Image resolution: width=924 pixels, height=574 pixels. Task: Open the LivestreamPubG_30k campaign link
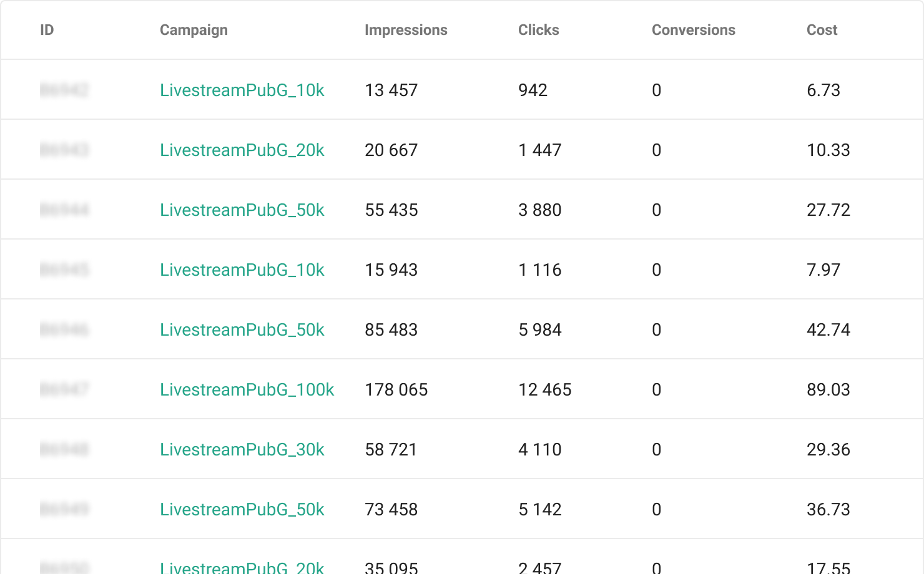click(242, 449)
